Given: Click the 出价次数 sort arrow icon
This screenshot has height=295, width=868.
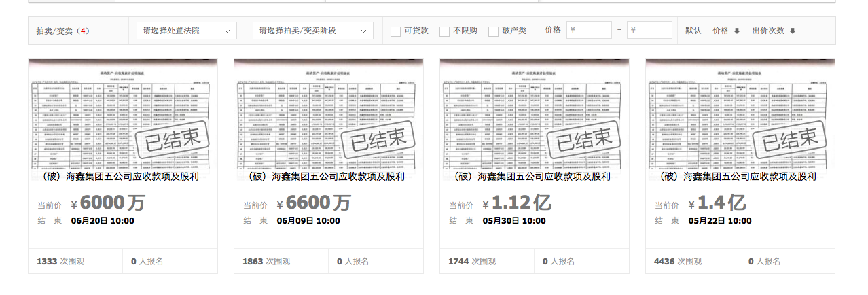Looking at the screenshot, I should pyautogui.click(x=792, y=31).
